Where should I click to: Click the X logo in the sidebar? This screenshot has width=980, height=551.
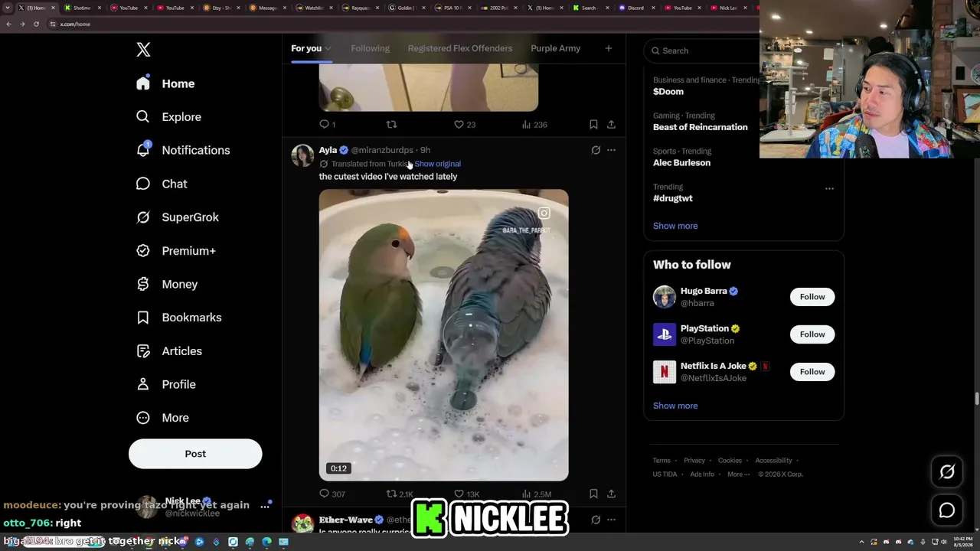coord(143,50)
